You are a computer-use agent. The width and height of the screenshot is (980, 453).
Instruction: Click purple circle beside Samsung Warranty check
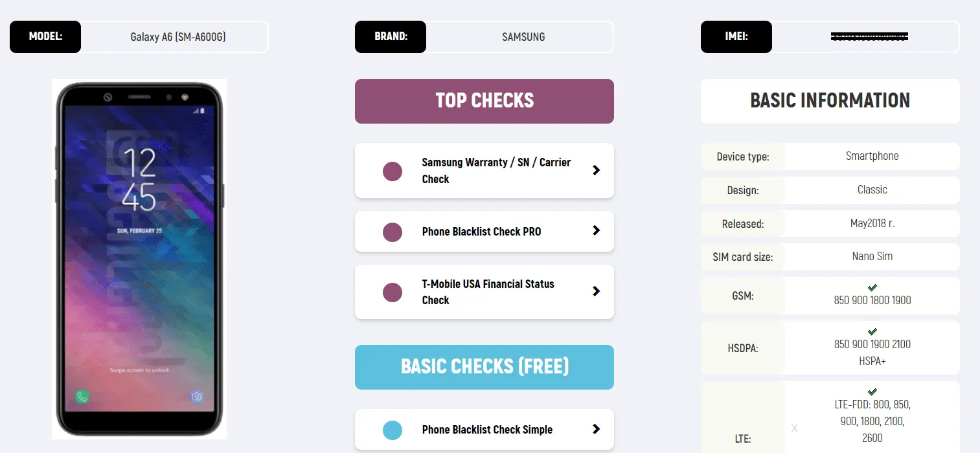(393, 171)
